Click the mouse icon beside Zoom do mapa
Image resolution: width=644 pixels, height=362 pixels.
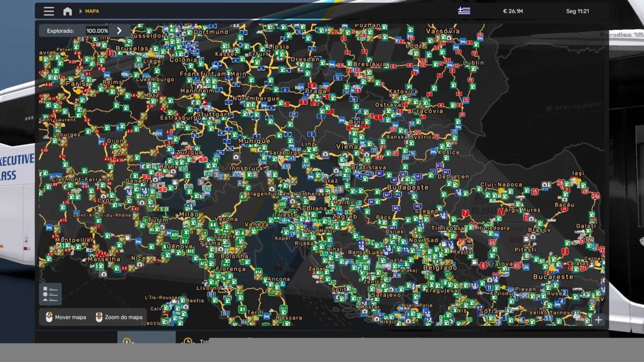click(x=99, y=317)
